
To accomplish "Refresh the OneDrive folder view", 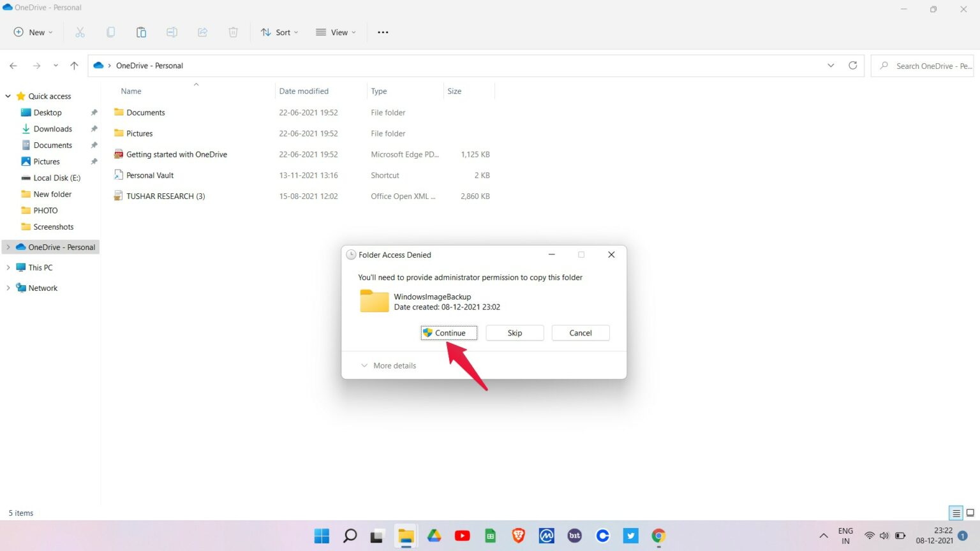I will tap(853, 65).
